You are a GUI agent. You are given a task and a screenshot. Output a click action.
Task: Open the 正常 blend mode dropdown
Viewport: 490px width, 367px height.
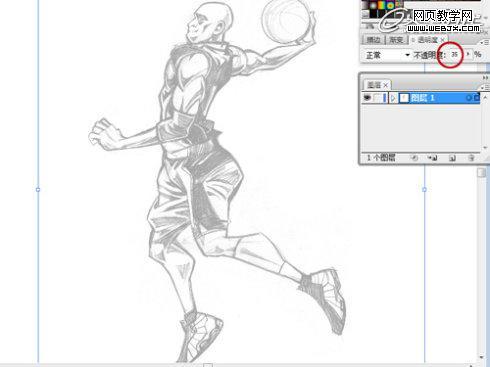[x=387, y=55]
